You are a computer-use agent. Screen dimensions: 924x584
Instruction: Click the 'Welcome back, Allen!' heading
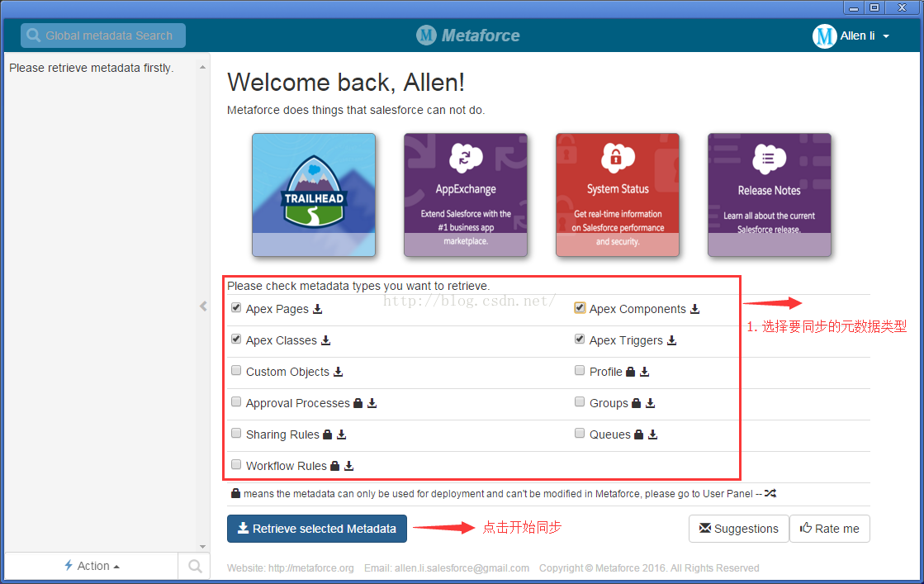pyautogui.click(x=346, y=83)
